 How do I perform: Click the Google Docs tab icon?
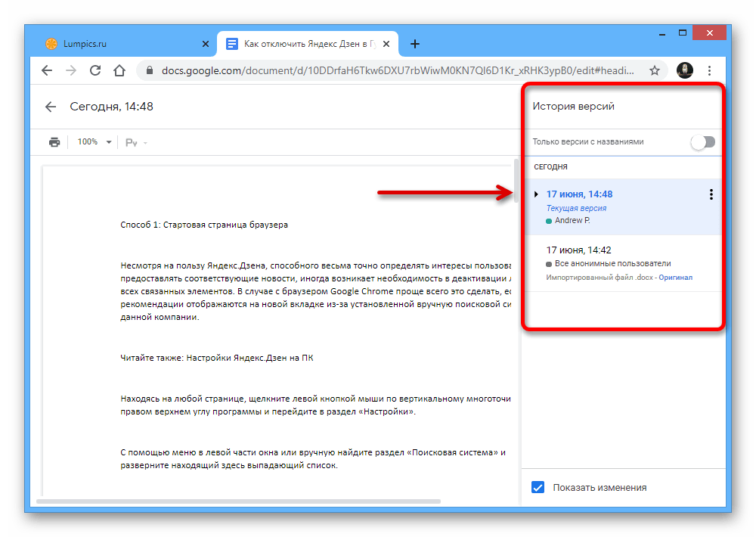tap(232, 44)
